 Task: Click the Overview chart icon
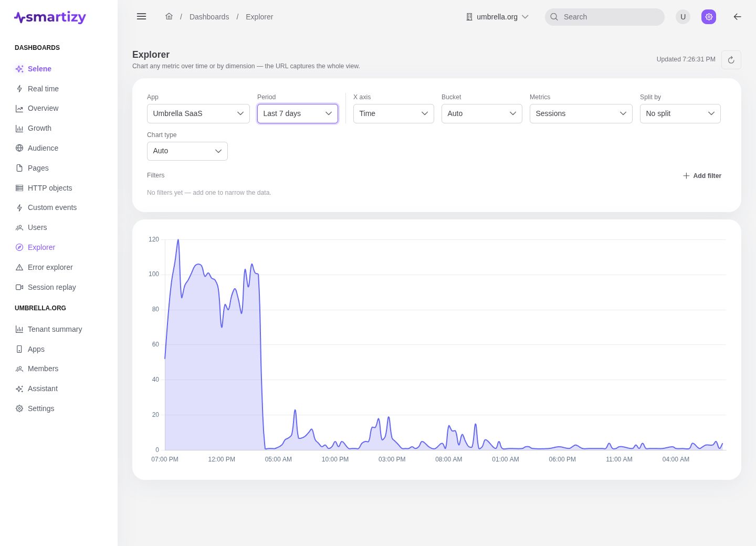point(19,109)
